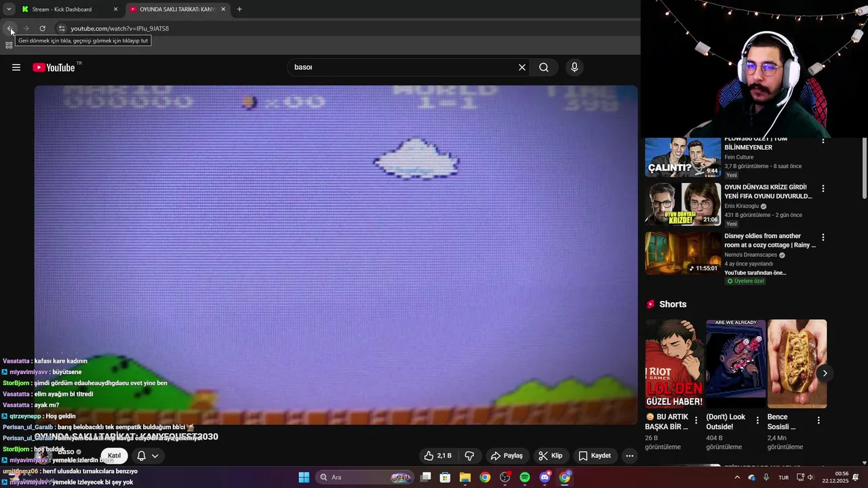868x488 pixels.
Task: Click Disney oldies from another room title
Action: (x=770, y=241)
